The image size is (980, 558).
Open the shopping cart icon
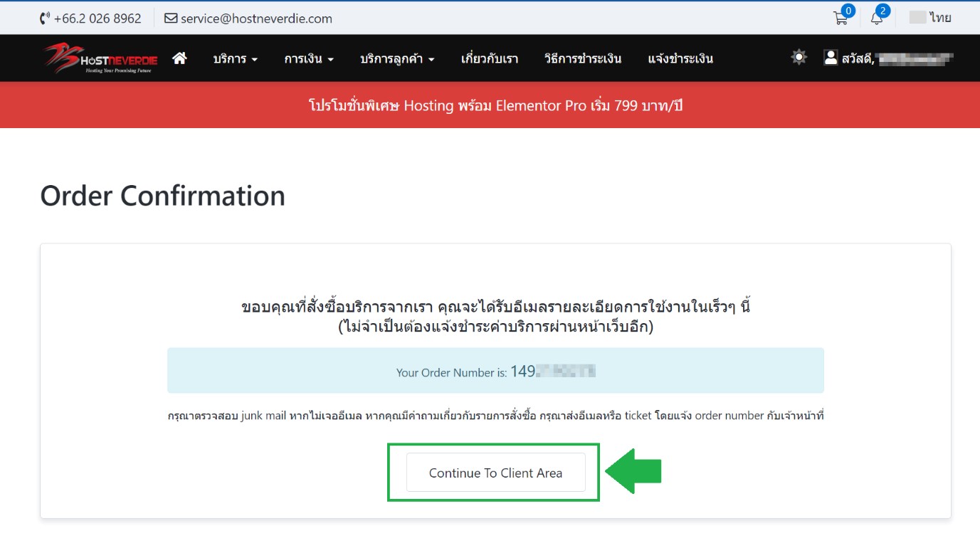841,19
